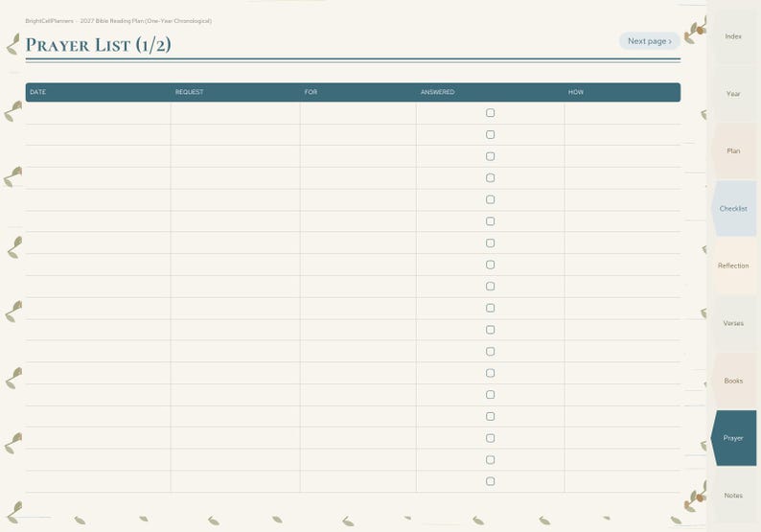Image resolution: width=761 pixels, height=532 pixels.
Task: Click the BrightCellPlanners 2027 Bible Reading Plan header
Action: coord(119,21)
